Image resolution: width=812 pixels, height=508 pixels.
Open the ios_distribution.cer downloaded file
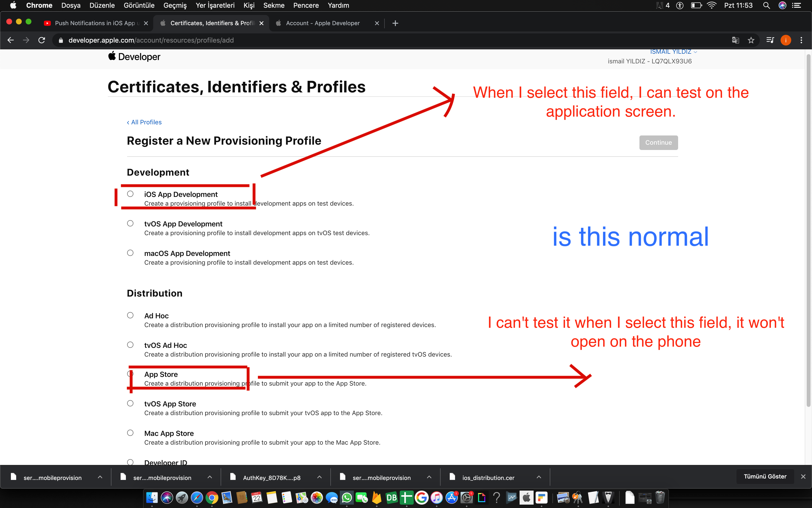[x=488, y=478]
